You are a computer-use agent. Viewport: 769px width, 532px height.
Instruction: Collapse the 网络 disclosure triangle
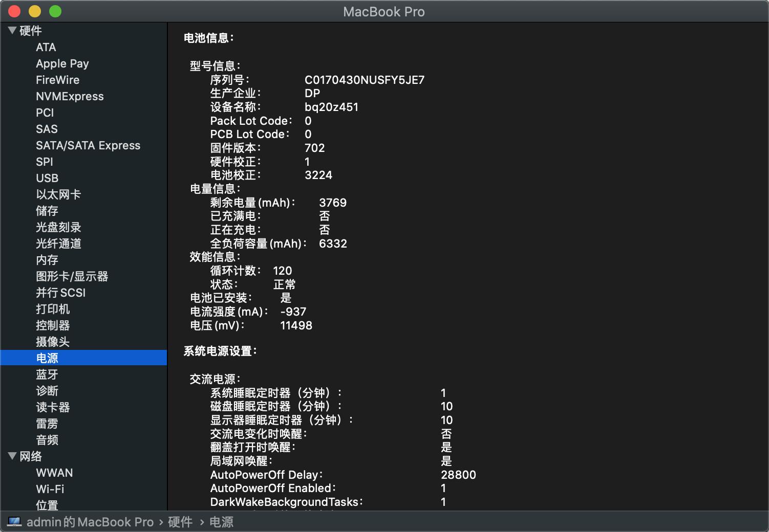pos(12,456)
